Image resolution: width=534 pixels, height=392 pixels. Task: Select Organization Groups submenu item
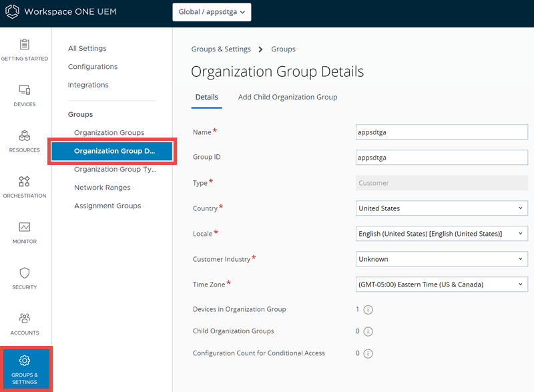pos(109,132)
